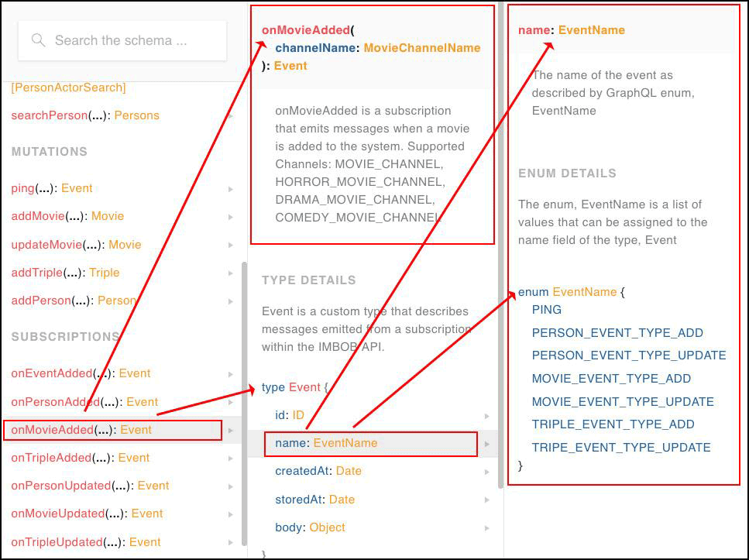
Task: Click the PersonActorSearch type link
Action: point(68,88)
